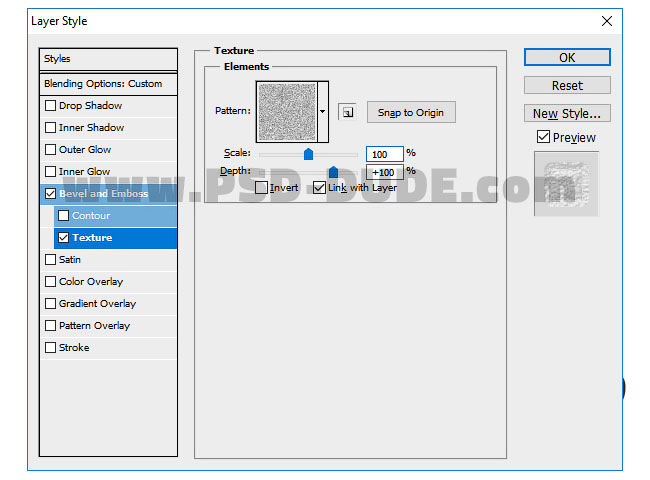Uncheck the Texture checkbox

coord(64,238)
